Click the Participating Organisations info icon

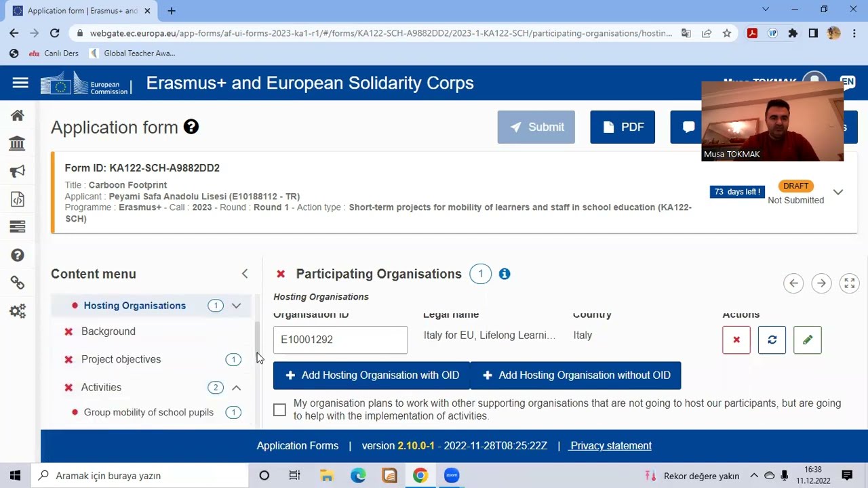point(505,274)
